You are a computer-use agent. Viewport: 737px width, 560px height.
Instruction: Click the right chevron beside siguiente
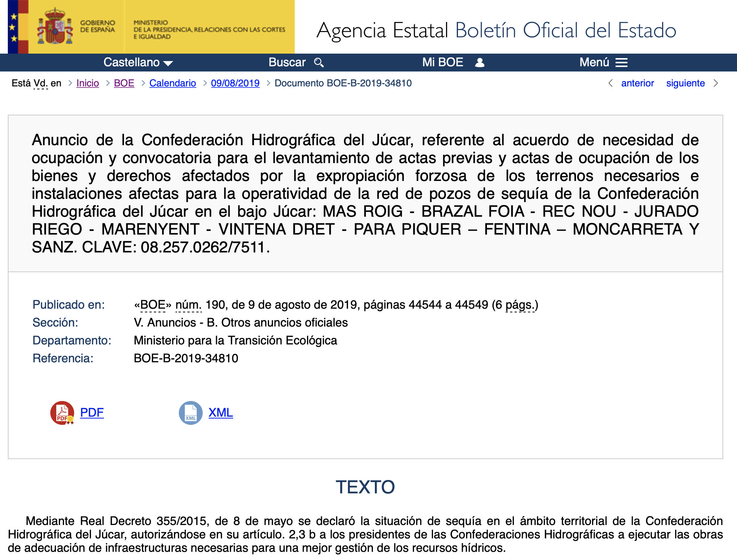pyautogui.click(x=716, y=83)
